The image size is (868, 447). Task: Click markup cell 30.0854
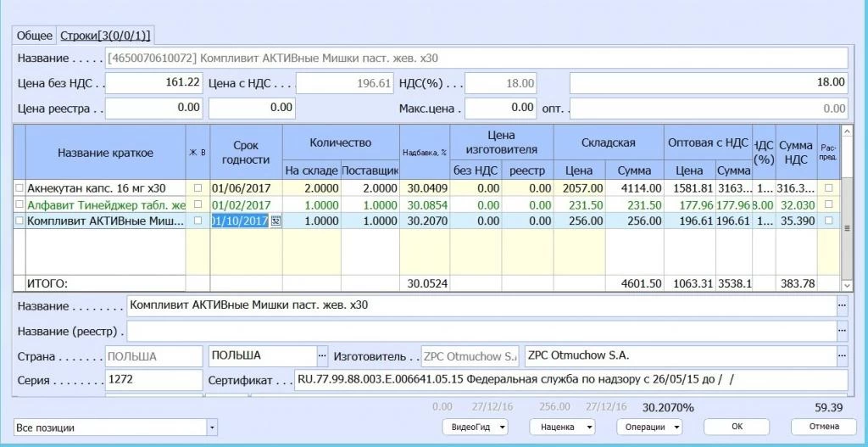coord(425,205)
